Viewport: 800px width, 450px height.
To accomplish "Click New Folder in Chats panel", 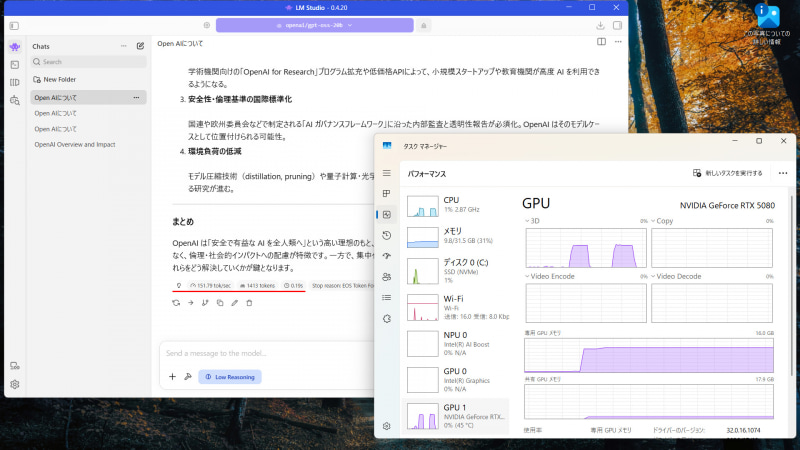I will [x=55, y=80].
